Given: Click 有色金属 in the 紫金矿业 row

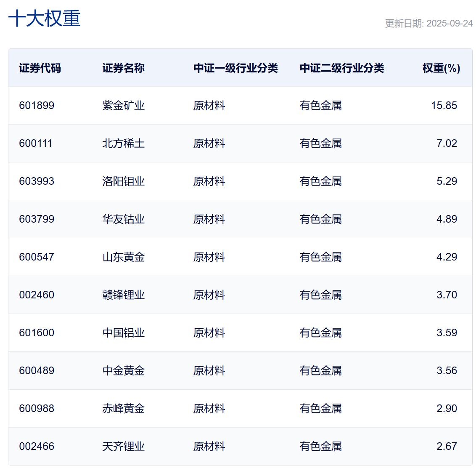Looking at the screenshot, I should (320, 106).
